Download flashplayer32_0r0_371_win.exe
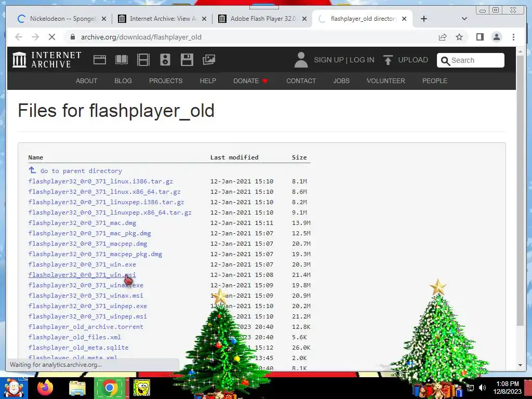This screenshot has height=399, width=532. click(x=82, y=264)
